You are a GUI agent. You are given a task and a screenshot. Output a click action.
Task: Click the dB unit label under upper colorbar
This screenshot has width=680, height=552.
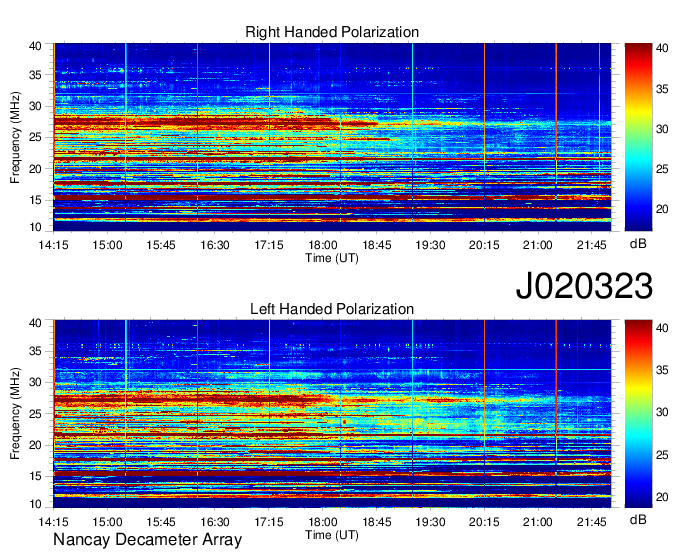[638, 244]
